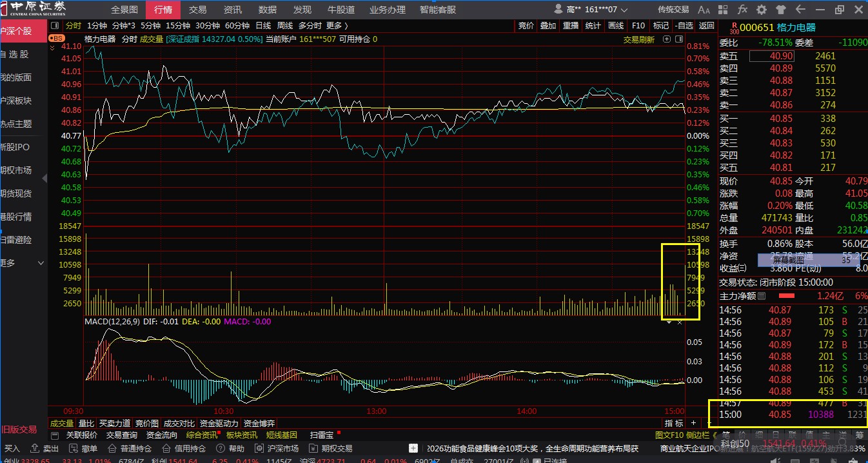Click 卖五 price 40.90 field

tap(772, 56)
